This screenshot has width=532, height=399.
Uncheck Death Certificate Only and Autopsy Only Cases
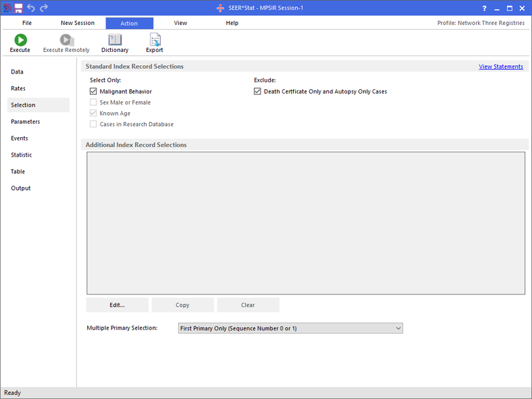coord(258,91)
